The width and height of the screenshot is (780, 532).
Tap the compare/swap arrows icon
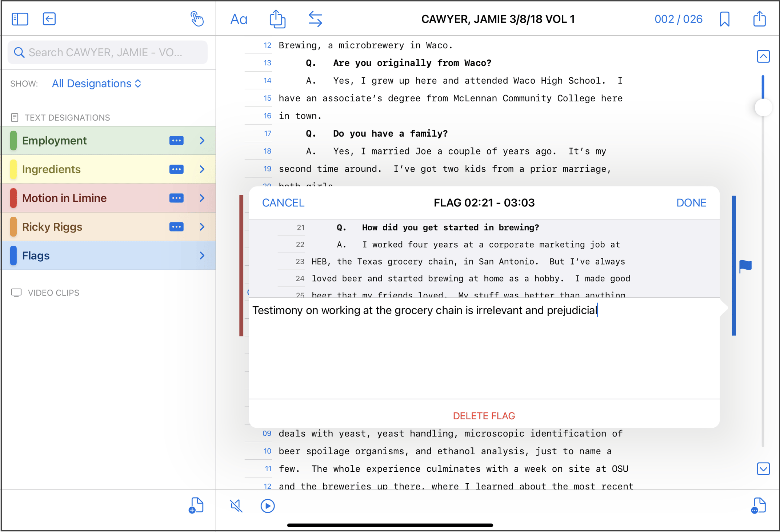click(x=315, y=19)
